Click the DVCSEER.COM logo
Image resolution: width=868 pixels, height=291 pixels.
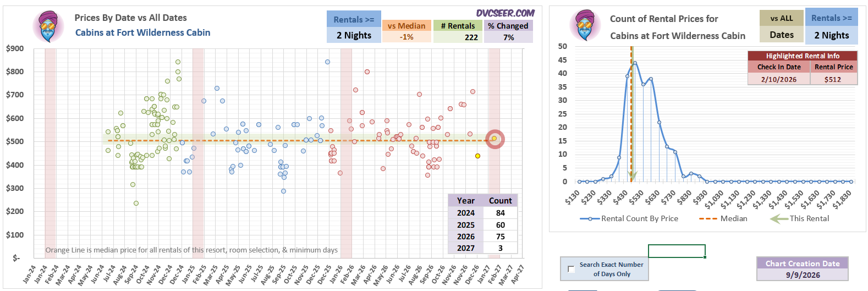click(505, 13)
